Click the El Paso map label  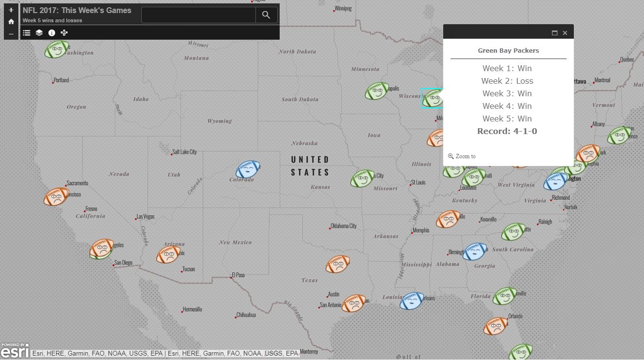[x=238, y=275]
